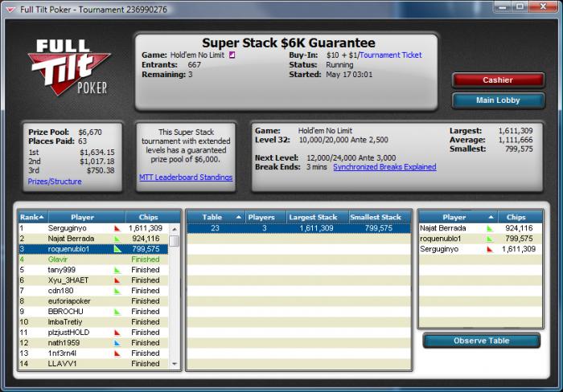Click the 1st place prize $1,634.15
This screenshot has width=563, height=392.
pyautogui.click(x=97, y=153)
